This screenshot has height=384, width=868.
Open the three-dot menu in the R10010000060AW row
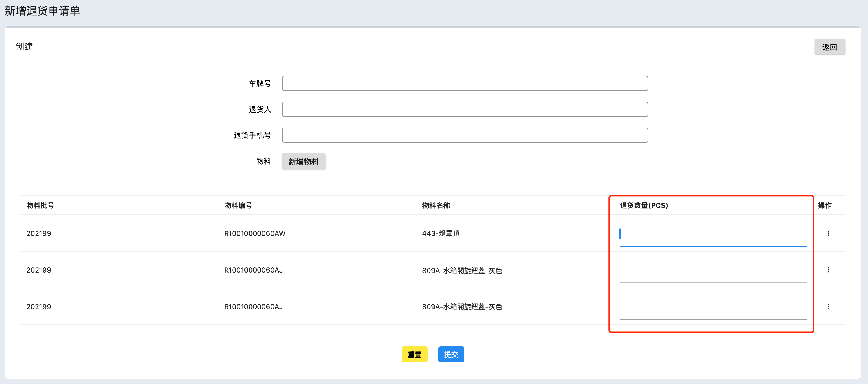(828, 233)
